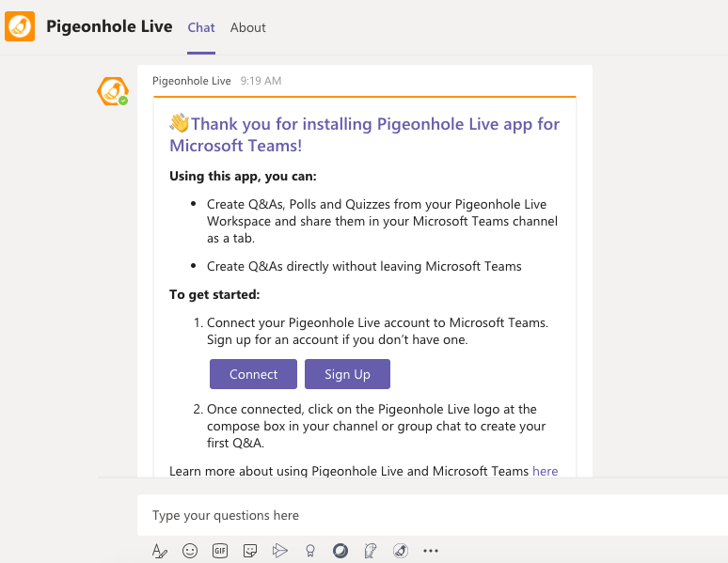
Task: Open the 'here' learn more link
Action: [546, 471]
